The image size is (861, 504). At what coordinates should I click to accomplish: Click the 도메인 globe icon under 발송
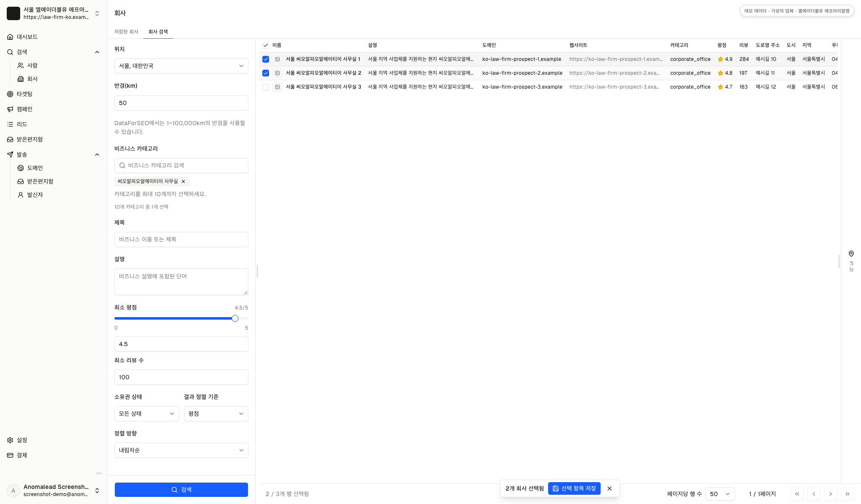[21, 168]
